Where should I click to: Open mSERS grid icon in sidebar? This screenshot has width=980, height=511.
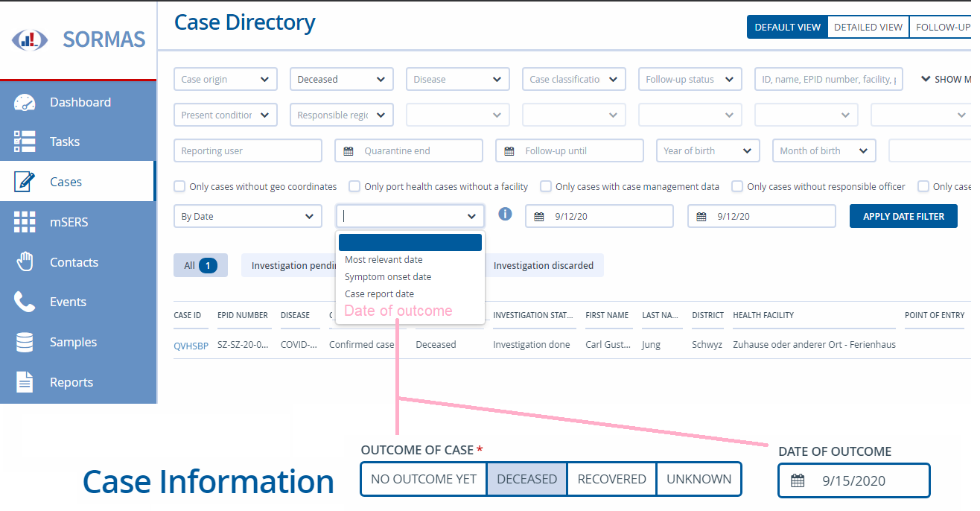25,222
